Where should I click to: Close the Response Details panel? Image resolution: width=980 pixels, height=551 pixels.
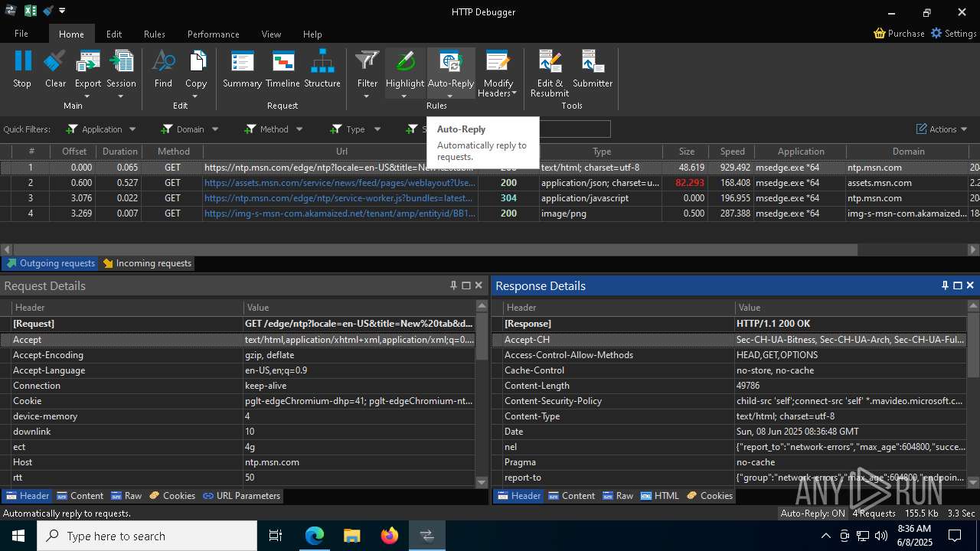click(970, 285)
